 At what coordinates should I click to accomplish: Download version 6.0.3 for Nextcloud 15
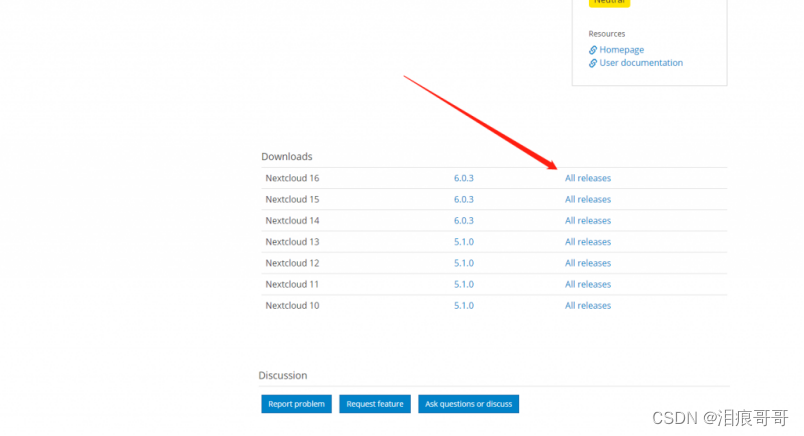click(x=464, y=199)
